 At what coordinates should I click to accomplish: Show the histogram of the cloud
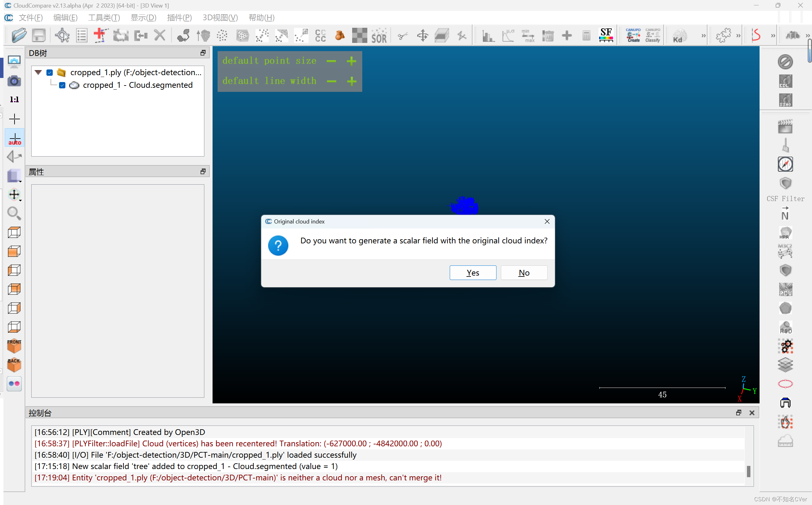click(x=488, y=35)
